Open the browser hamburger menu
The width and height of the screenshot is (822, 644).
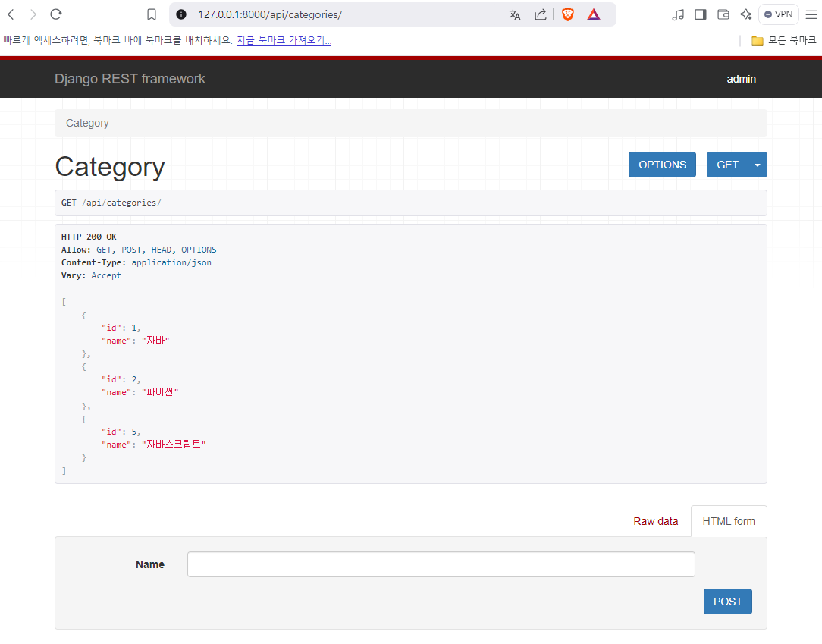811,14
